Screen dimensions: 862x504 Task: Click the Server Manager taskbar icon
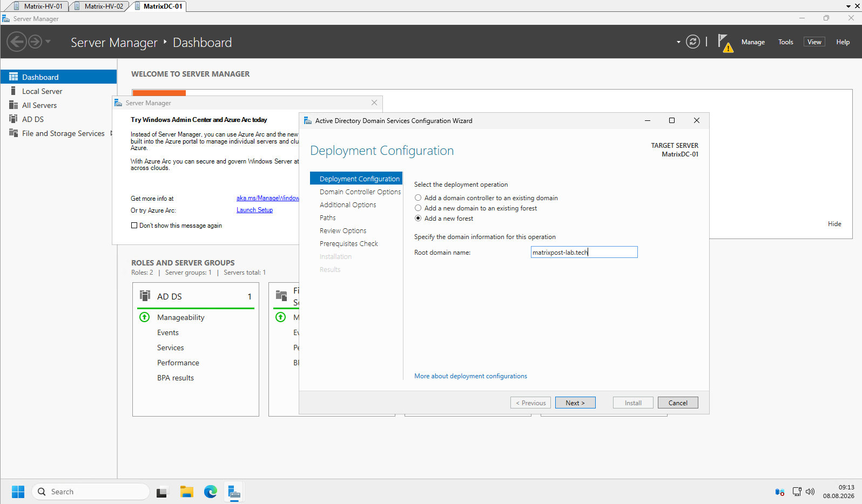234,492
